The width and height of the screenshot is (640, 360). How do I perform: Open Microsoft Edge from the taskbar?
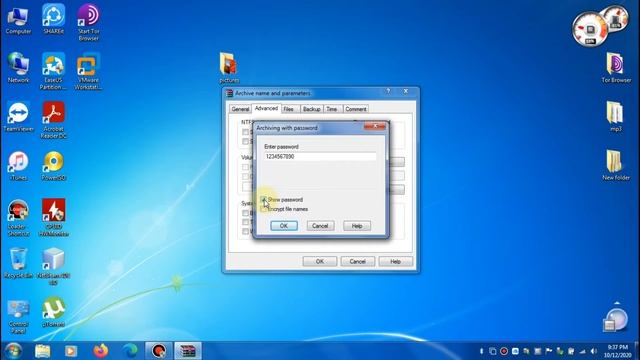pyautogui.click(x=130, y=351)
